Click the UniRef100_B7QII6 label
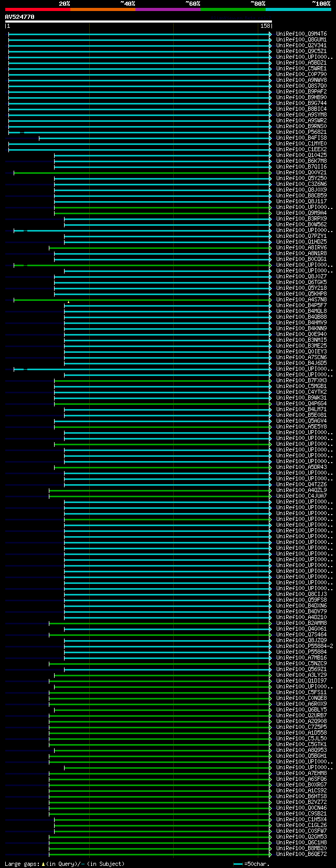This screenshot has height=868, width=336. [301, 166]
